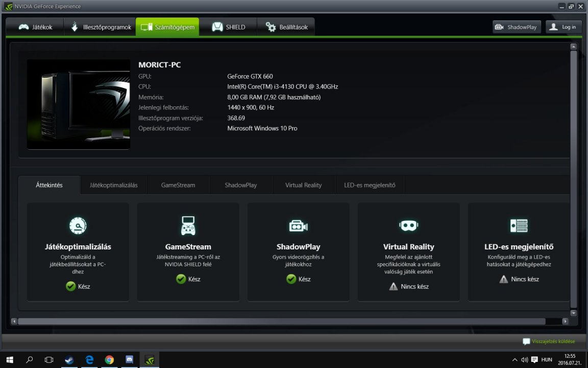This screenshot has height=368, width=588.
Task: Click the volume speaker tray icon
Action: [x=524, y=360]
